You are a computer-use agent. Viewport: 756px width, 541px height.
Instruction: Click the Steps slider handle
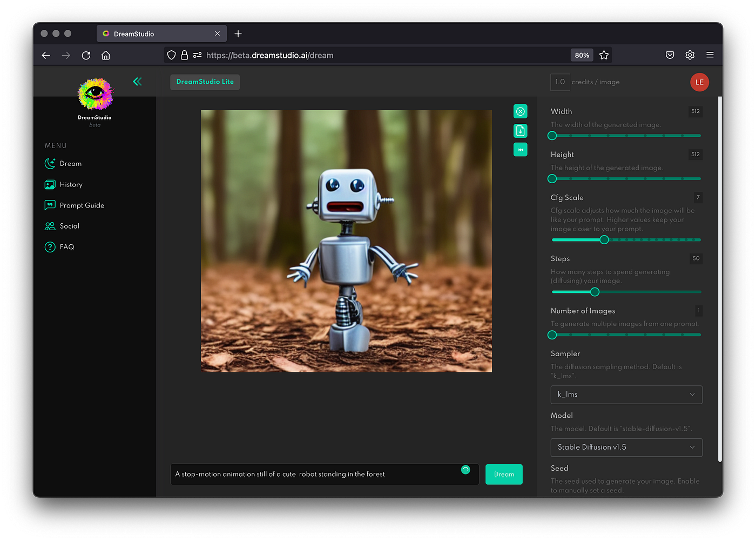[595, 292]
